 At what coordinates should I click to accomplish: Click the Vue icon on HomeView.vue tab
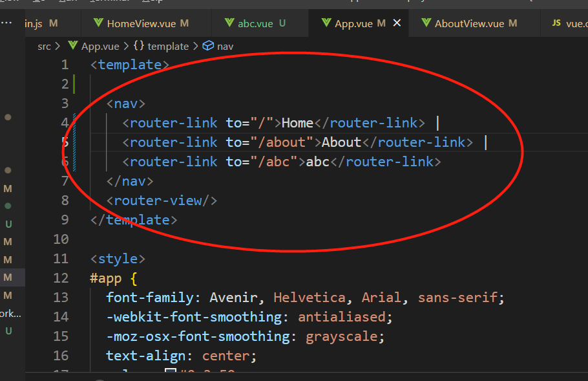98,23
